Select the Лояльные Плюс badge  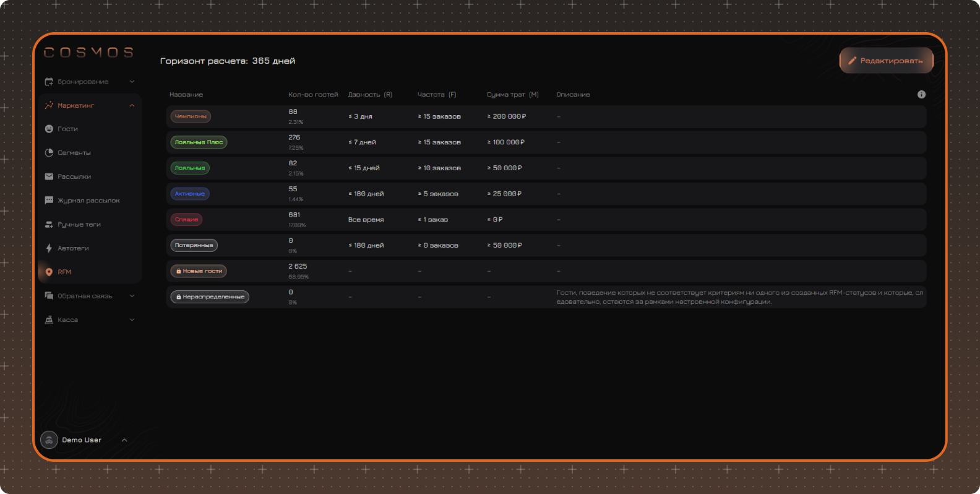[x=199, y=142]
